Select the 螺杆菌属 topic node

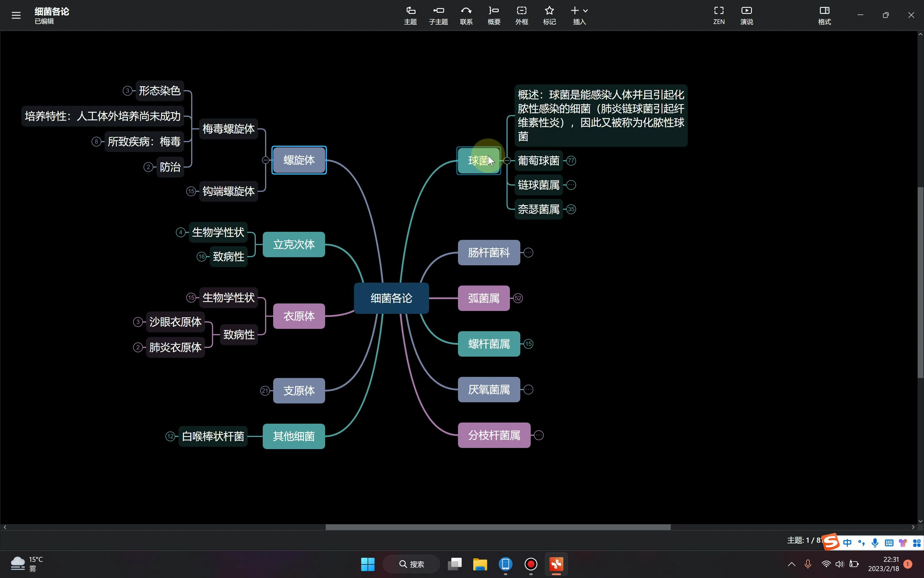point(489,344)
